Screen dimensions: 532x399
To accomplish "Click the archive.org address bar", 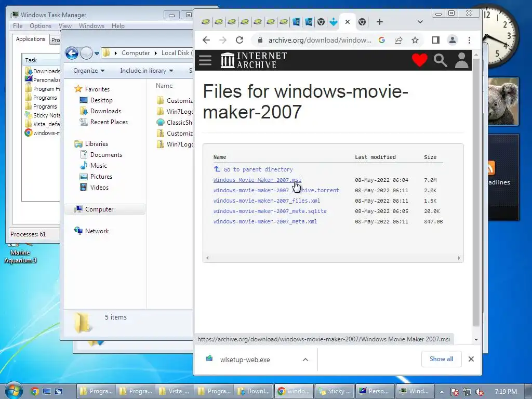I will coord(320,40).
